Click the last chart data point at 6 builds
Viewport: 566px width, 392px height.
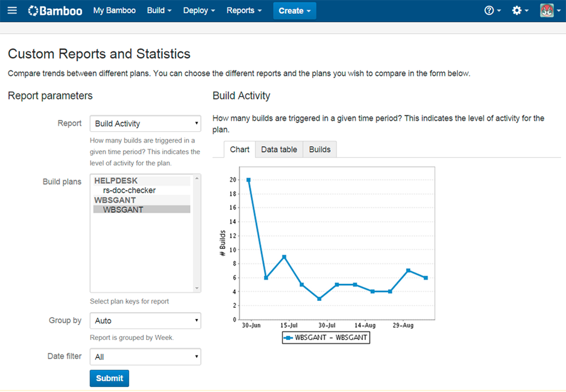point(426,278)
